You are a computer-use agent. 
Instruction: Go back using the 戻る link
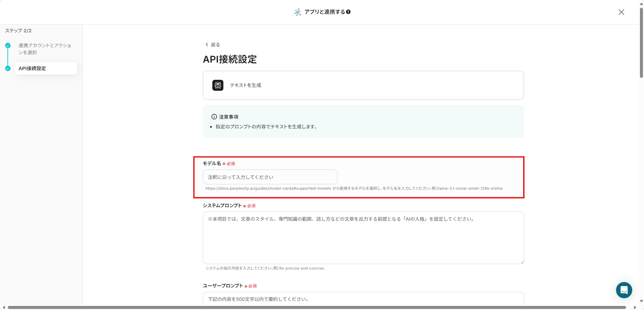(213, 45)
